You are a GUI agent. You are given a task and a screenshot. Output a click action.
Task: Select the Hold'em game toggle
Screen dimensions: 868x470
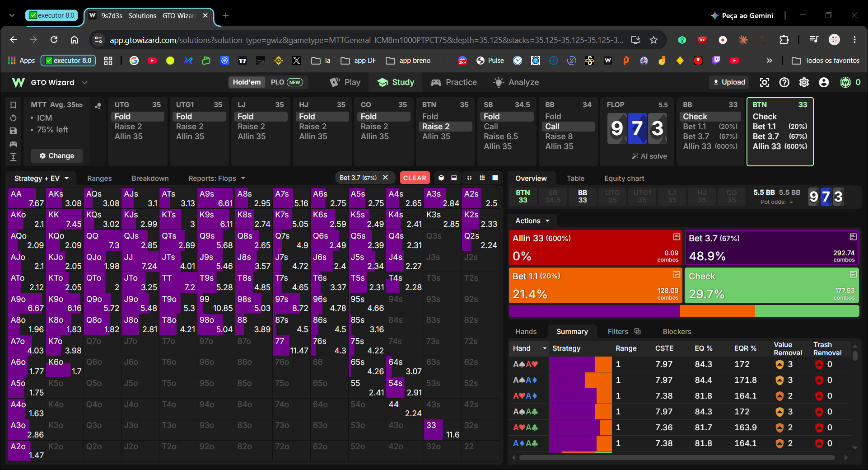[247, 82]
